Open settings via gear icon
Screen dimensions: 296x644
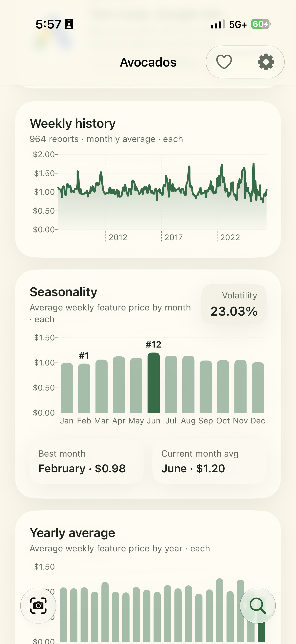(266, 62)
